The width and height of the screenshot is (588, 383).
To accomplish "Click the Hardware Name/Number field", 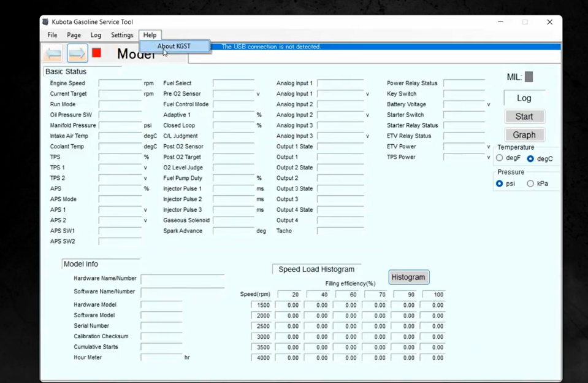I will pos(182,279).
